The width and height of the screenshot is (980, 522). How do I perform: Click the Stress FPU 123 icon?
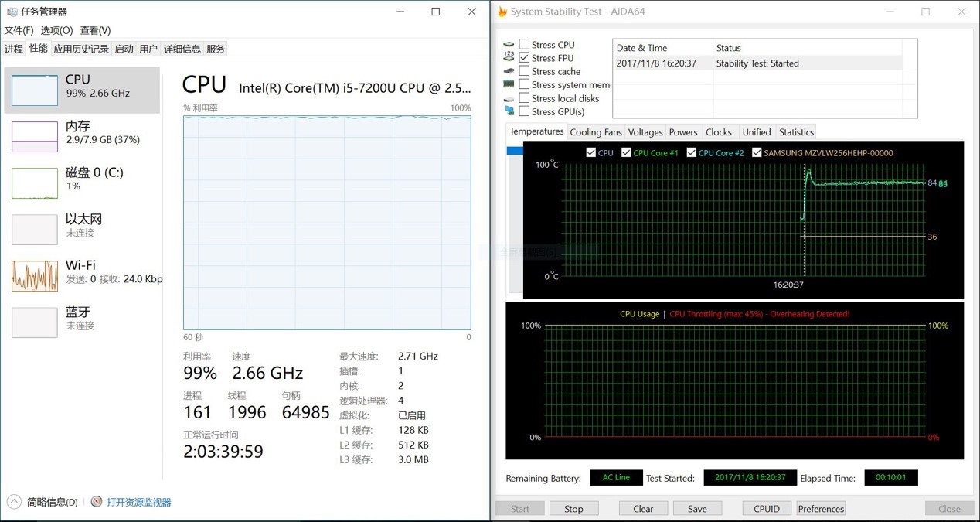tap(509, 57)
